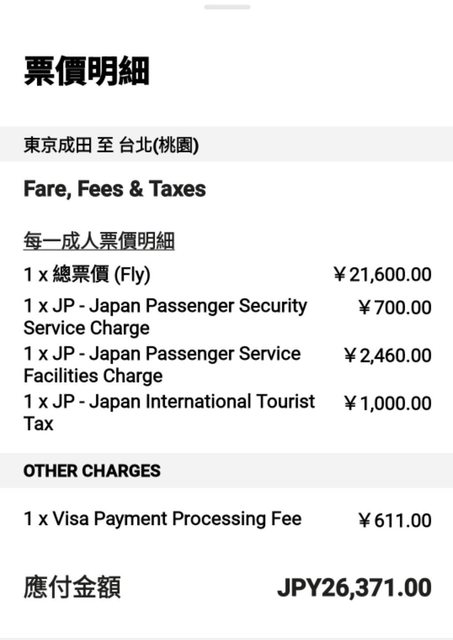Select the Japan International Tourist Tax row
Image resolution: width=453 pixels, height=640 pixels.
227,412
